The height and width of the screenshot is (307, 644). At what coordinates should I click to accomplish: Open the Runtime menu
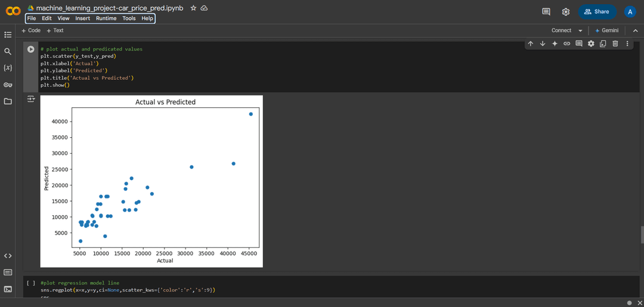coord(106,18)
